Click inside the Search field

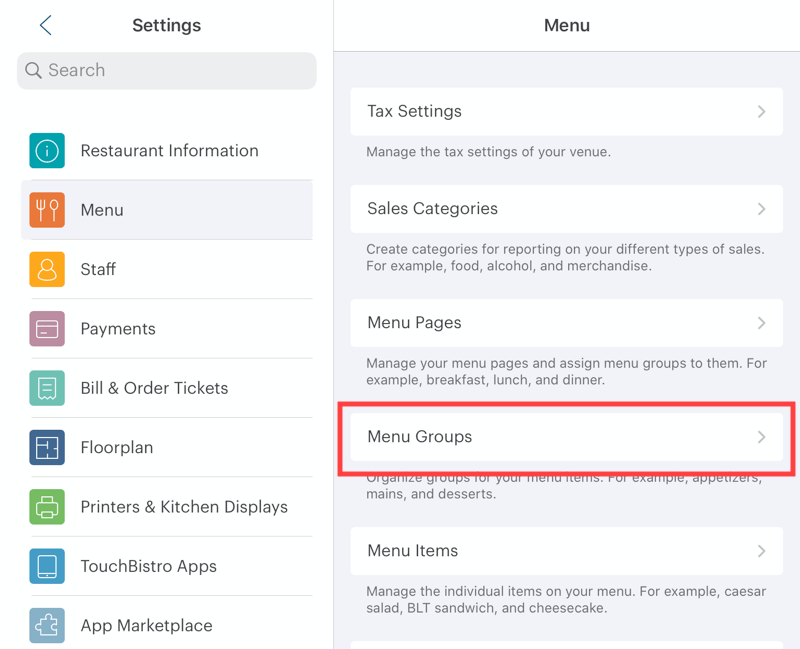(x=166, y=71)
